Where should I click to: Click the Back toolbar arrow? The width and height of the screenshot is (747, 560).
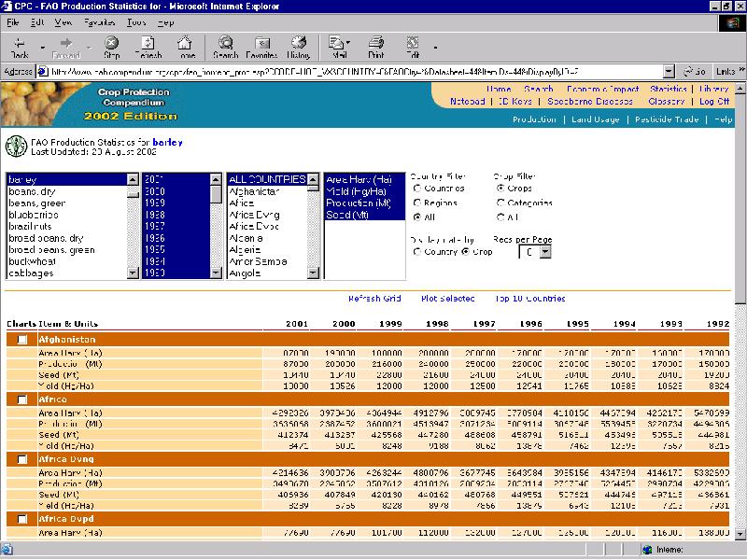(x=20, y=43)
